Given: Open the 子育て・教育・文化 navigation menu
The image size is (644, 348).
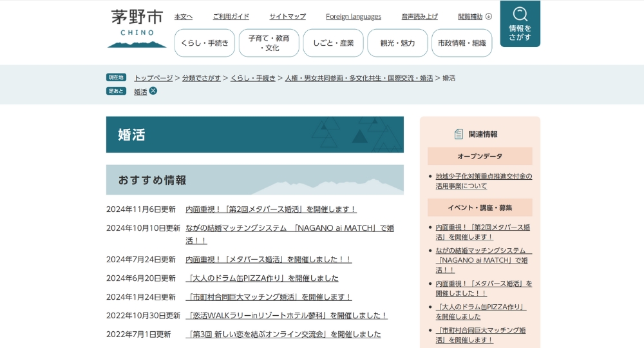Looking at the screenshot, I should pos(269,43).
